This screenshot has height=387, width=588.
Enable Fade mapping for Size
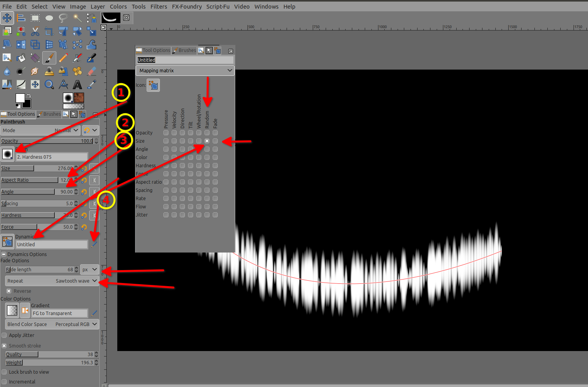[215, 141]
